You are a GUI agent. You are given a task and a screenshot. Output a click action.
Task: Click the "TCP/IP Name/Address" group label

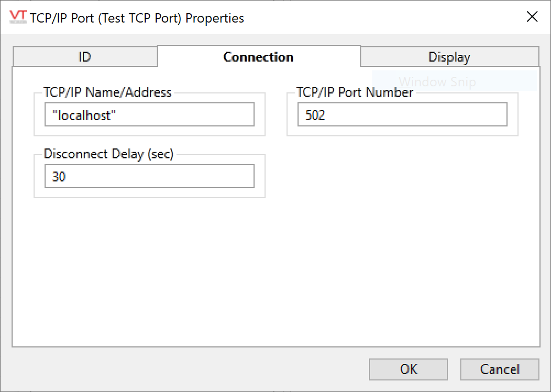(108, 92)
